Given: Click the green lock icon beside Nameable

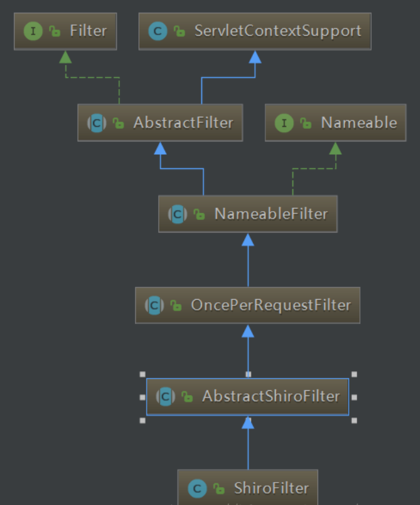Looking at the screenshot, I should click(307, 124).
